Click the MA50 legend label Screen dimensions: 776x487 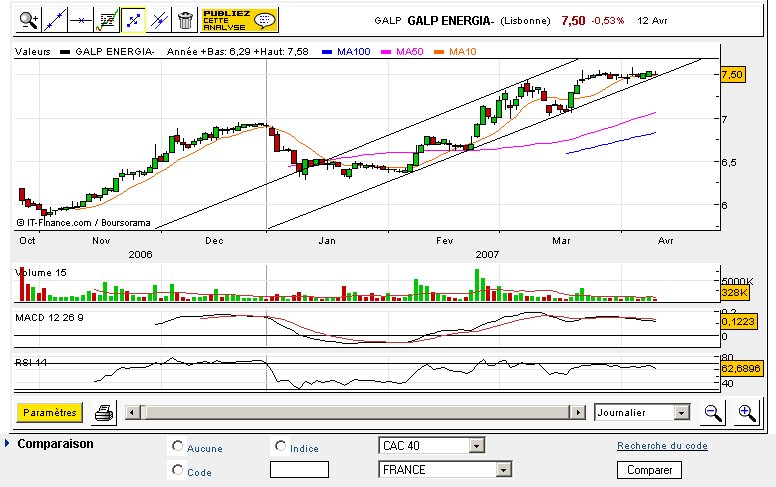coord(409,51)
